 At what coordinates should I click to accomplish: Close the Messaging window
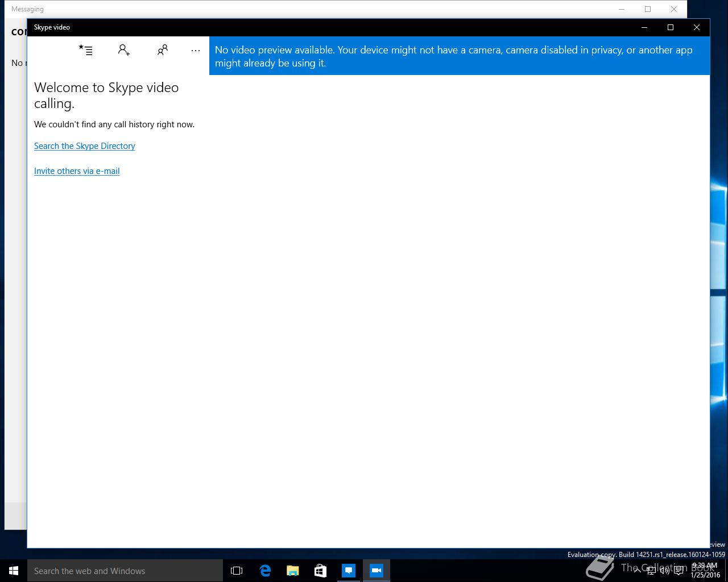674,9
